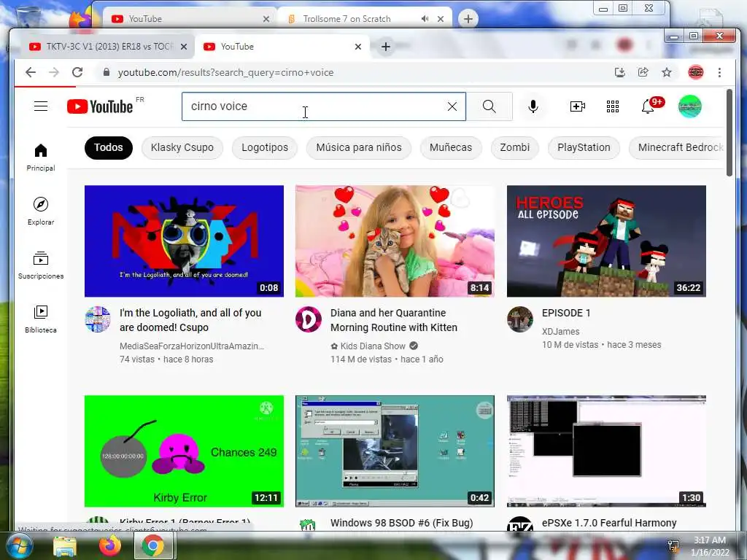Reload the page
747x560 pixels.
click(77, 72)
